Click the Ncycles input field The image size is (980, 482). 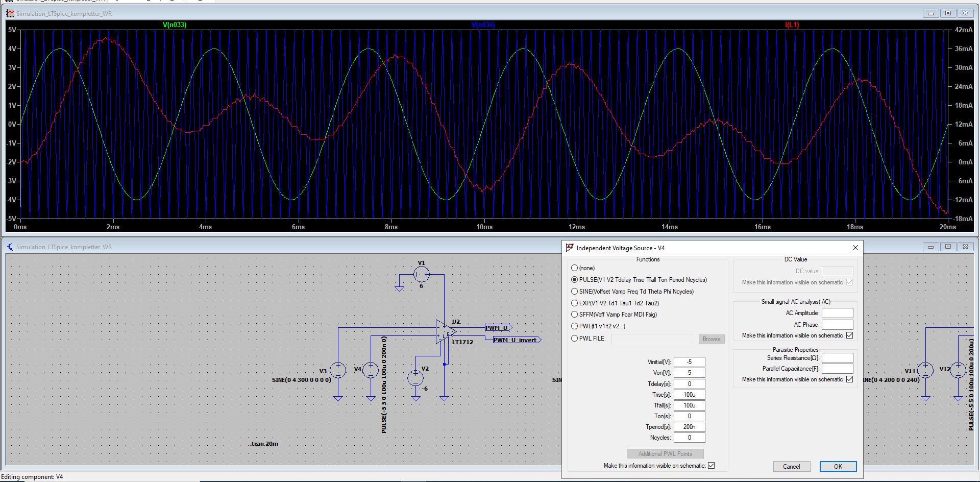point(689,438)
